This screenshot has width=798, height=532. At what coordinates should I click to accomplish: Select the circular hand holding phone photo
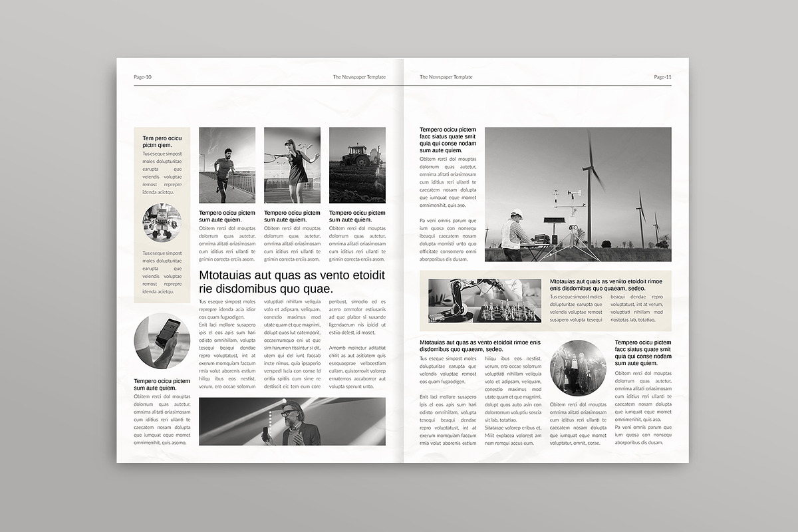tap(162, 341)
